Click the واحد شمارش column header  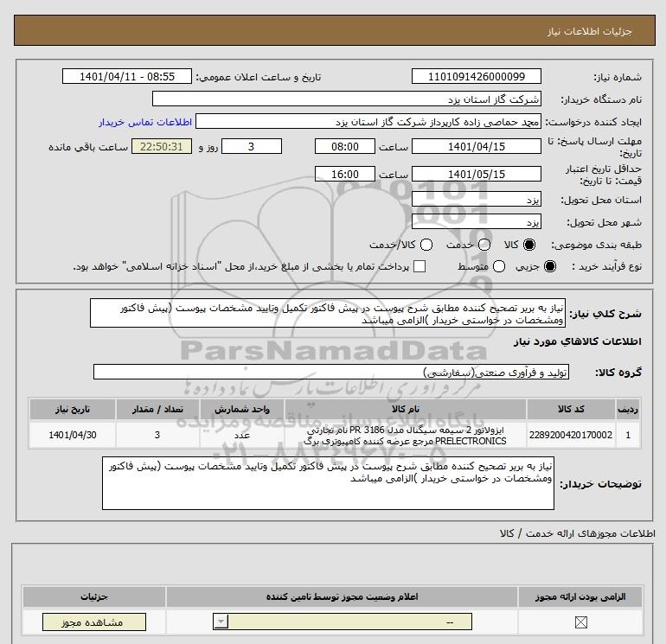(242, 409)
